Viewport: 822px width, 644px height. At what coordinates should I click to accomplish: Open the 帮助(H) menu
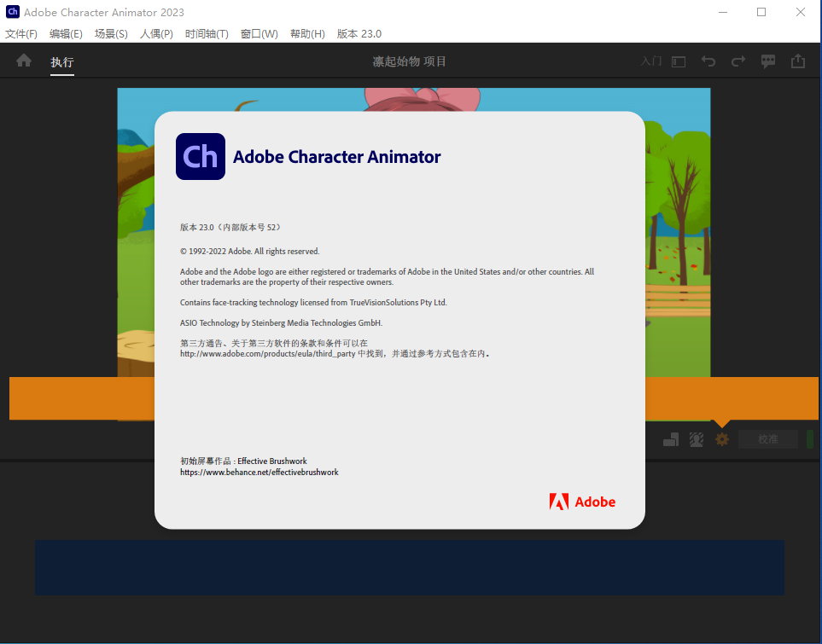click(x=307, y=34)
